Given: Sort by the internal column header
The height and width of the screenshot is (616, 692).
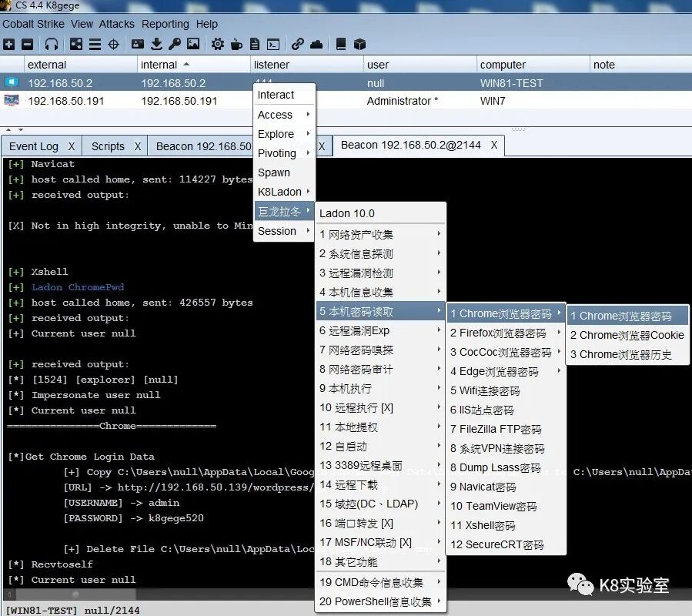Looking at the screenshot, I should click(193, 65).
